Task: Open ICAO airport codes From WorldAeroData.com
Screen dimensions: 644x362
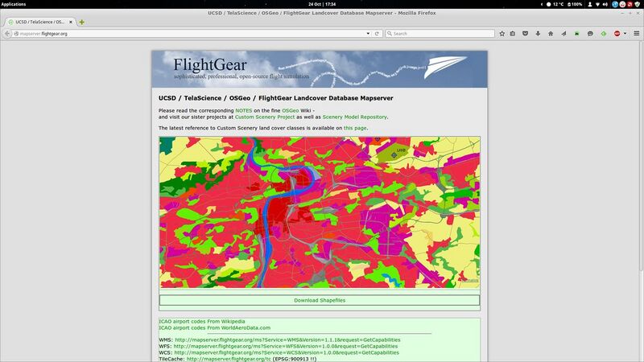Action: pos(214,328)
